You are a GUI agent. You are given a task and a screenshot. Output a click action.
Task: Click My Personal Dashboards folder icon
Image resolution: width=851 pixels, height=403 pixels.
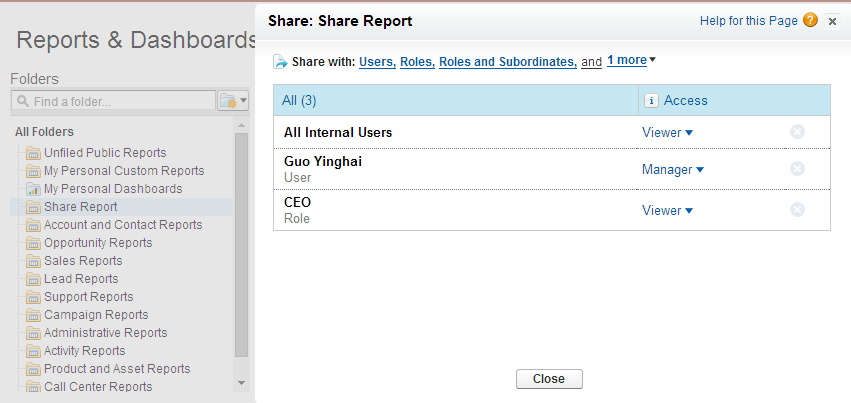coord(34,189)
